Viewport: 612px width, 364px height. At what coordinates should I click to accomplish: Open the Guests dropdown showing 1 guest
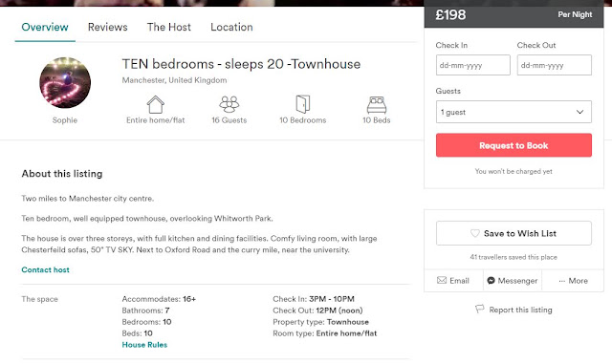pos(514,112)
